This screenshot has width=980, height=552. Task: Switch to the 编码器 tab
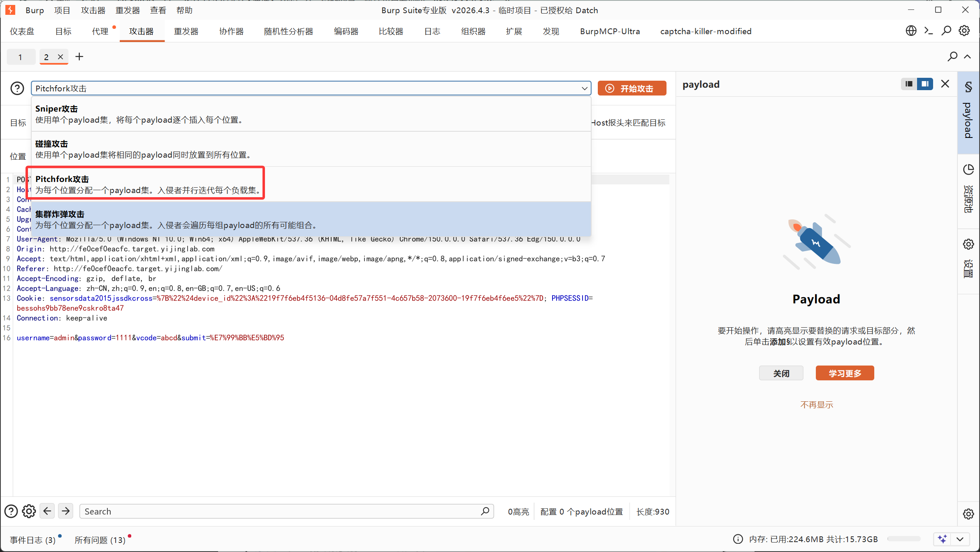[346, 31]
